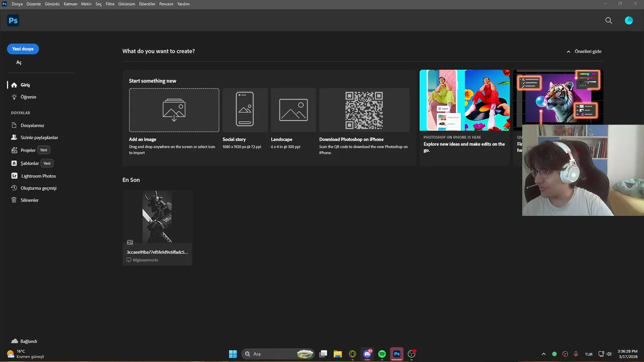Open Task View on the taskbar
The height and width of the screenshot is (362, 644).
324,354
